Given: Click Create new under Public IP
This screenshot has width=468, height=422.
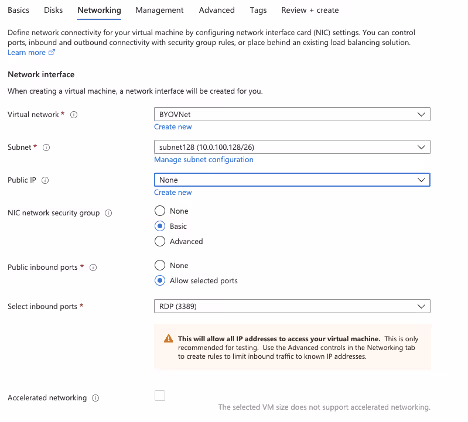Looking at the screenshot, I should click(x=173, y=192).
